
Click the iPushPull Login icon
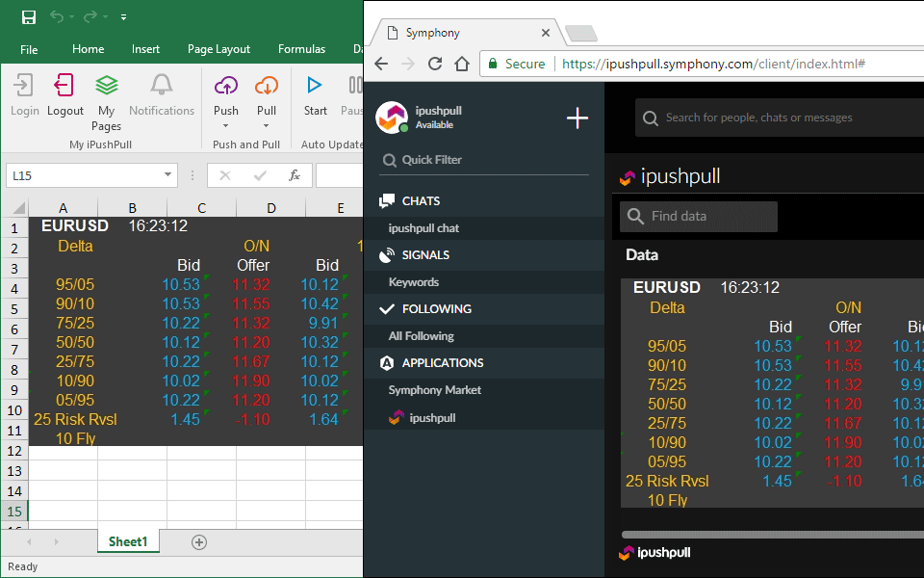(24, 86)
